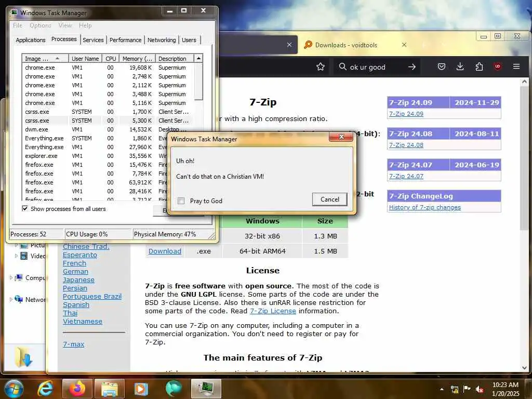Switch to the Services tab

93,40
